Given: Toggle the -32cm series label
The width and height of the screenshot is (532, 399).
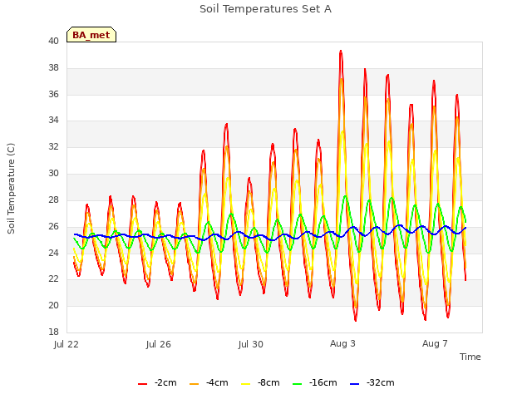Looking at the screenshot, I should pyautogui.click(x=381, y=382).
